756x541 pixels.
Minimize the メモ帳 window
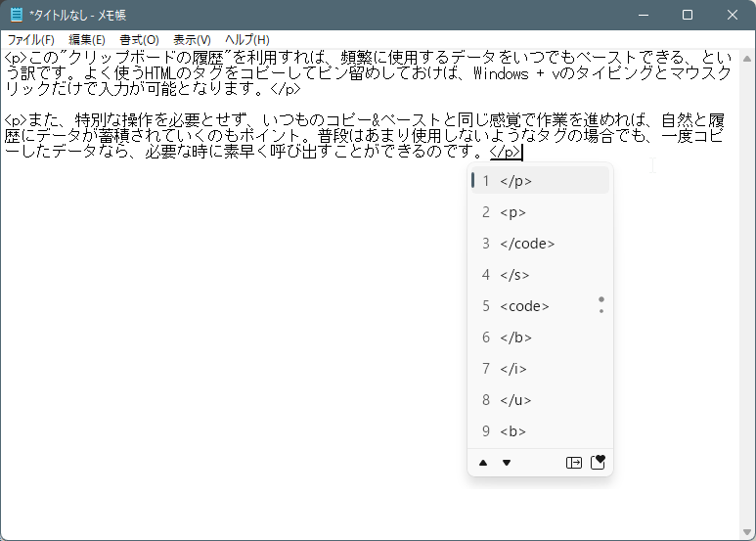coord(644,15)
